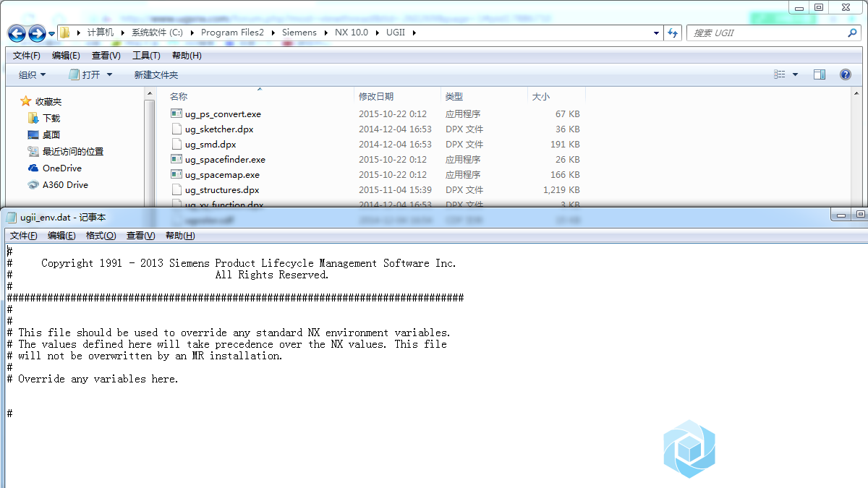Screen dimensions: 868x488
Task: Navigate to 系统软件 (C:) in breadcrumb
Action: coord(157,33)
